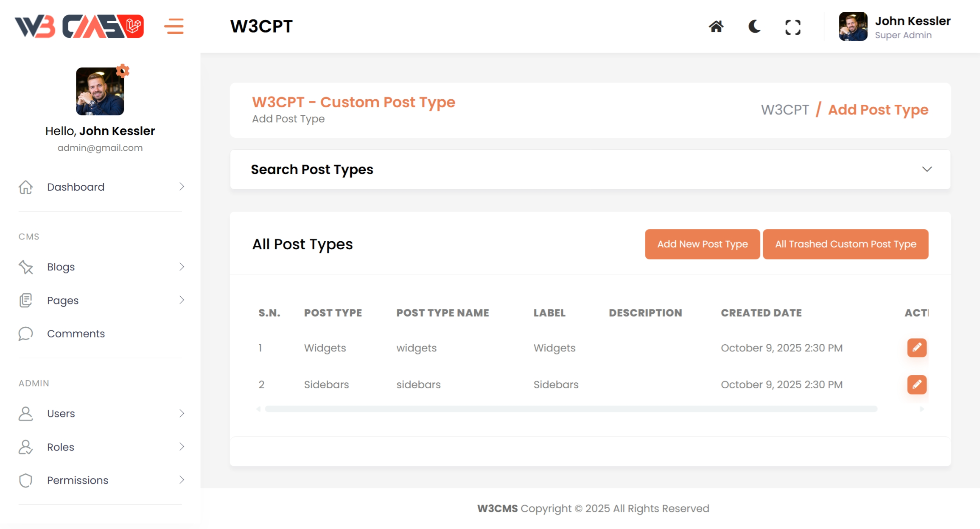Edit the Widgets post type row
Image resolution: width=980 pixels, height=529 pixels.
[916, 348]
